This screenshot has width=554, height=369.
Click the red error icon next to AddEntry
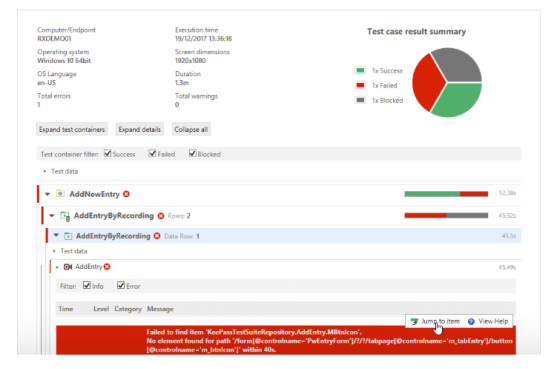pyautogui.click(x=107, y=266)
